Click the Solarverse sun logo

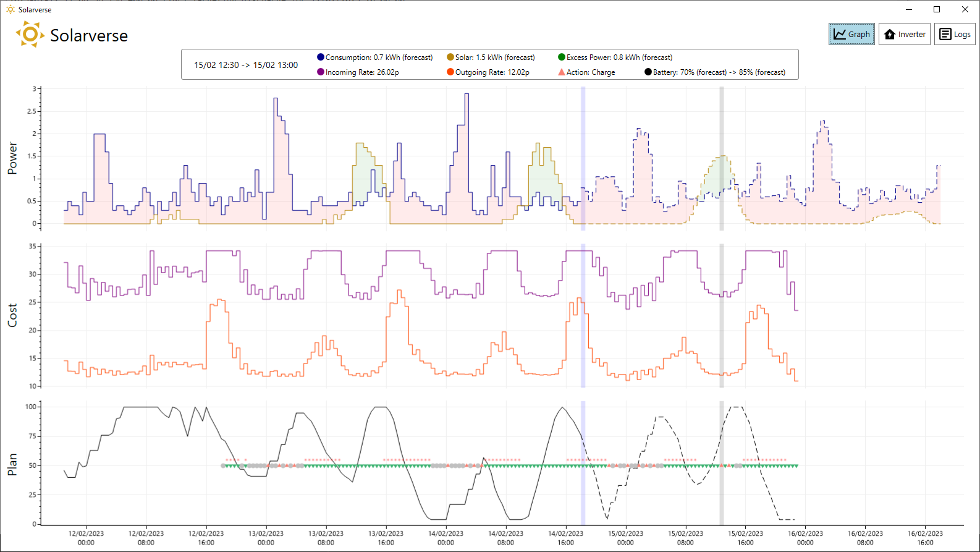coord(30,35)
